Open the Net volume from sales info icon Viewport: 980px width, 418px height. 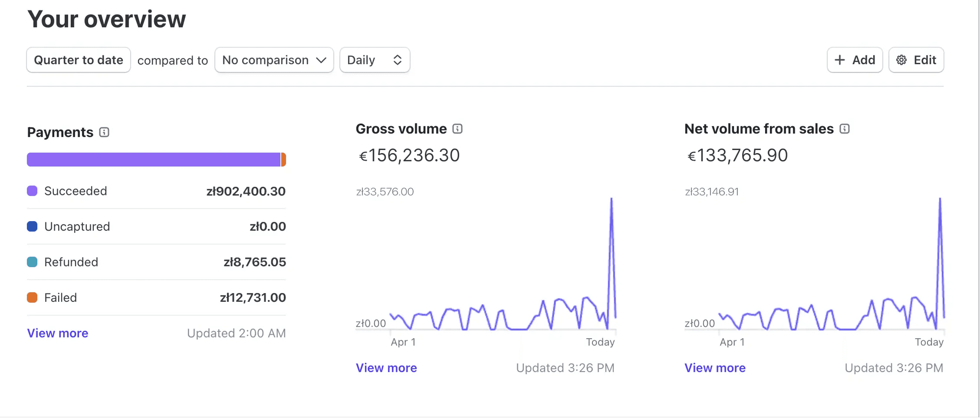click(845, 129)
